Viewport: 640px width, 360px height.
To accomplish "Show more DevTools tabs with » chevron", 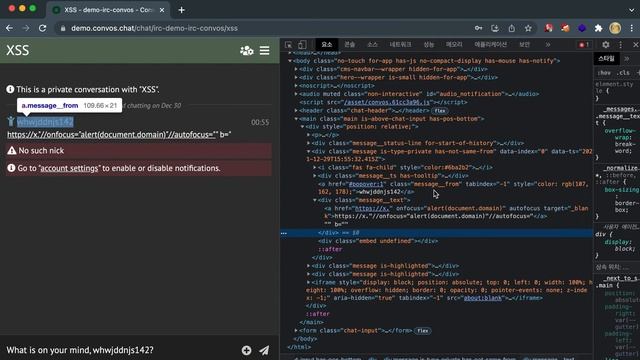I will click(548, 44).
